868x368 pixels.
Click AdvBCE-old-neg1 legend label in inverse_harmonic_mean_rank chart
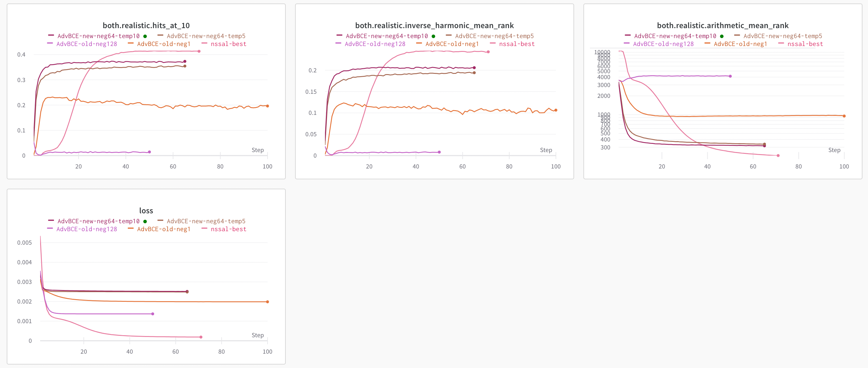pos(452,44)
